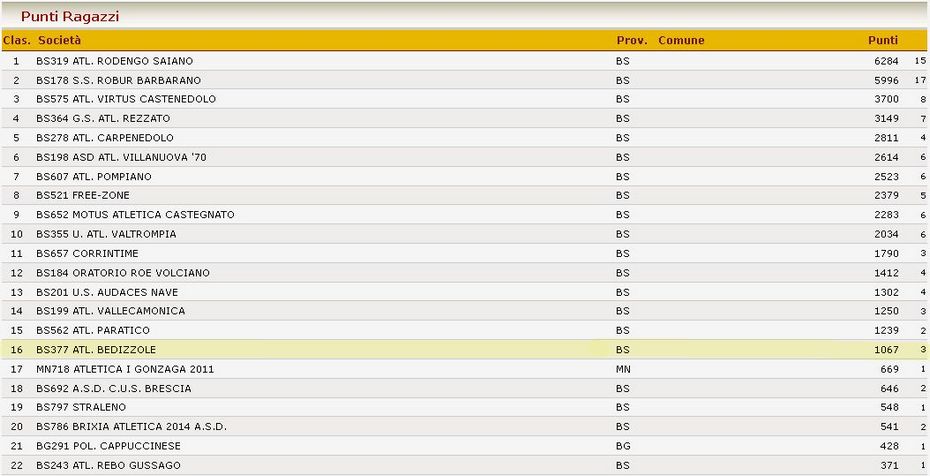Image resolution: width=930 pixels, height=476 pixels.
Task: Select BS199 ATL. VALLECAMONICA row
Action: (465, 311)
